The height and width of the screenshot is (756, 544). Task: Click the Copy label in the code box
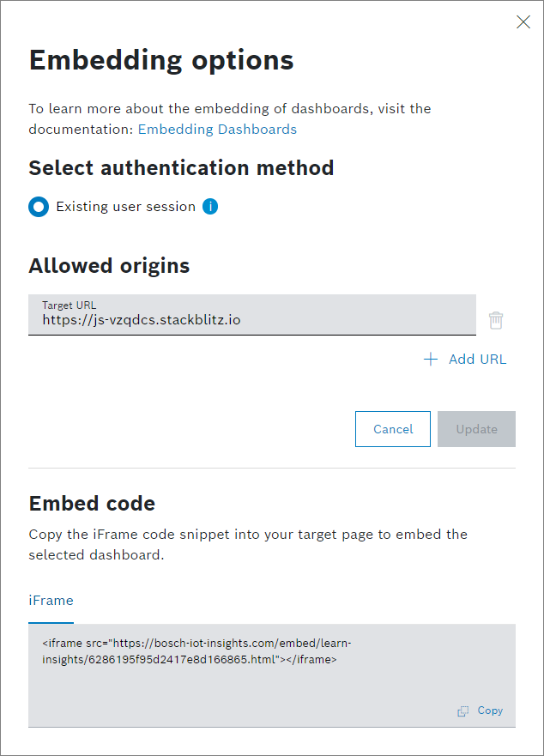490,711
